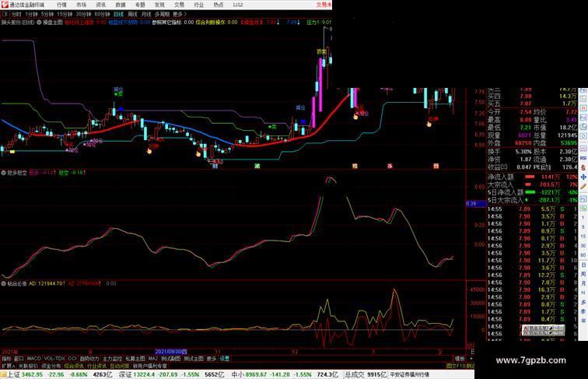588x379 pixels.
Task: Click the 深证 index value 13224.4
Action: click(145, 374)
